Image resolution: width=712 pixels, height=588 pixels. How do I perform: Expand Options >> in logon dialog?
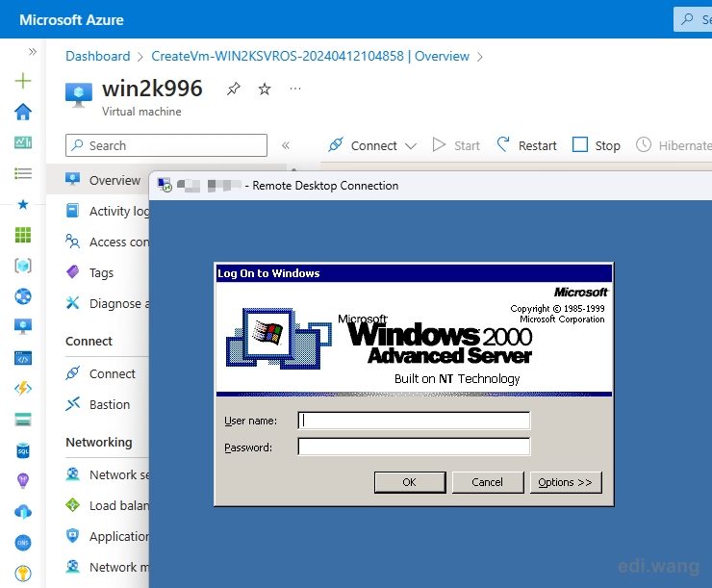(x=566, y=482)
